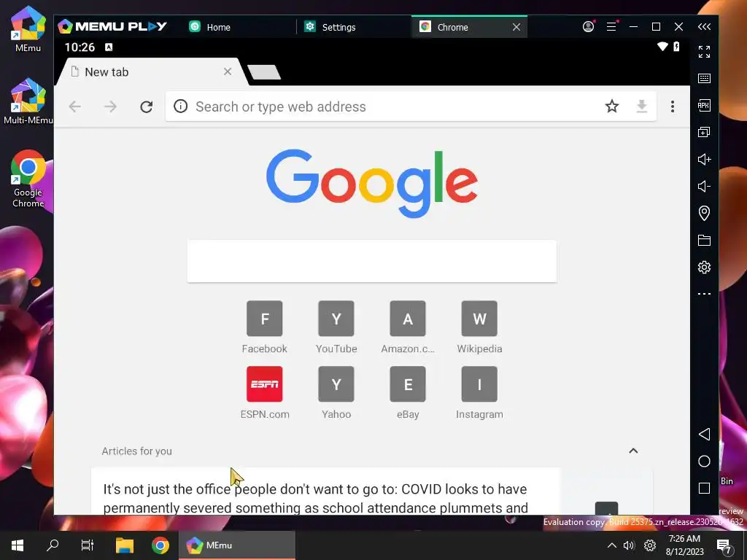Open Chrome three-dot overflow menu
This screenshot has height=560, width=747.
pos(673,106)
